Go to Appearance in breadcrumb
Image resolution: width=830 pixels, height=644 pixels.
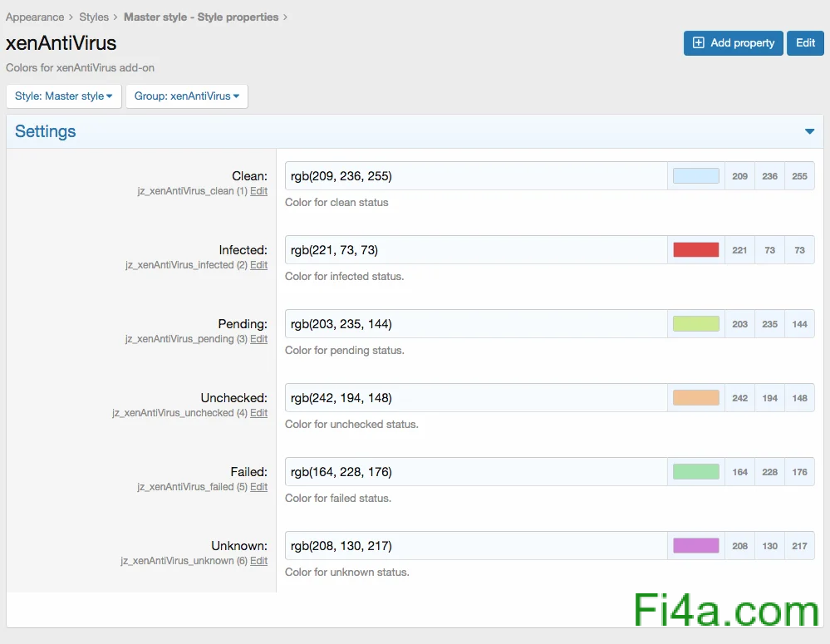35,17
